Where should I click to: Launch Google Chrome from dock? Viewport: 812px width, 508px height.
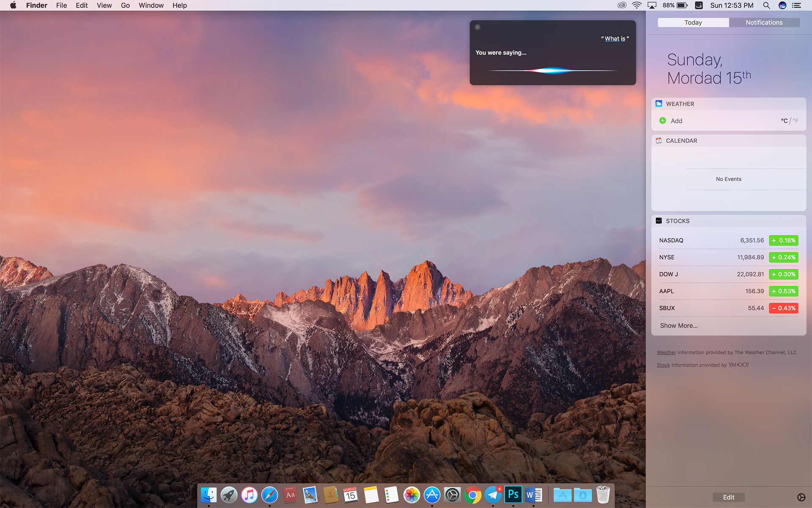473,494
